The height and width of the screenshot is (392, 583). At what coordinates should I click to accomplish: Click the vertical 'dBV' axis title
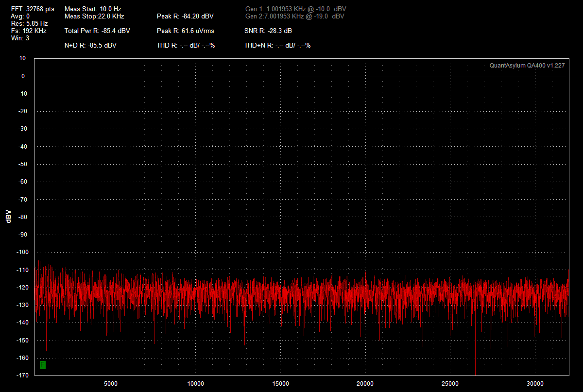point(8,217)
